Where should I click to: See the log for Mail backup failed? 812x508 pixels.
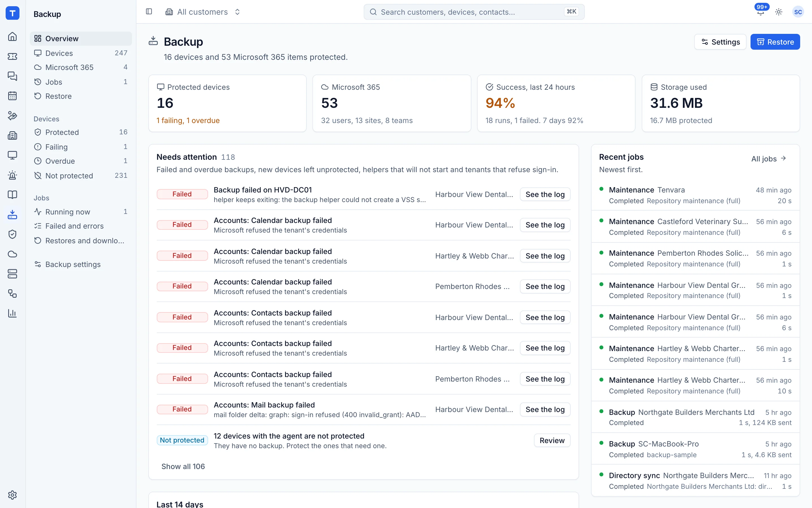point(545,410)
